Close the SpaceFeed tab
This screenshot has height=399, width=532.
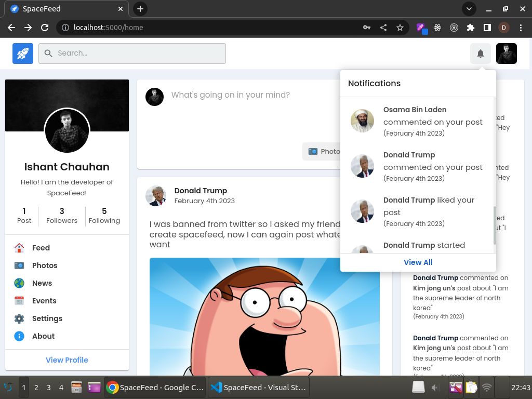coord(121,9)
